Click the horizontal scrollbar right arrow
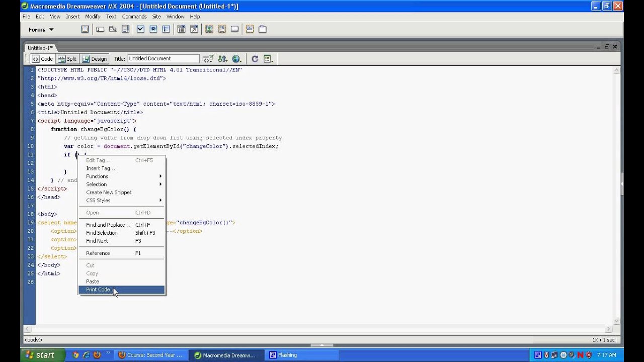The height and width of the screenshot is (362, 644). [x=609, y=329]
